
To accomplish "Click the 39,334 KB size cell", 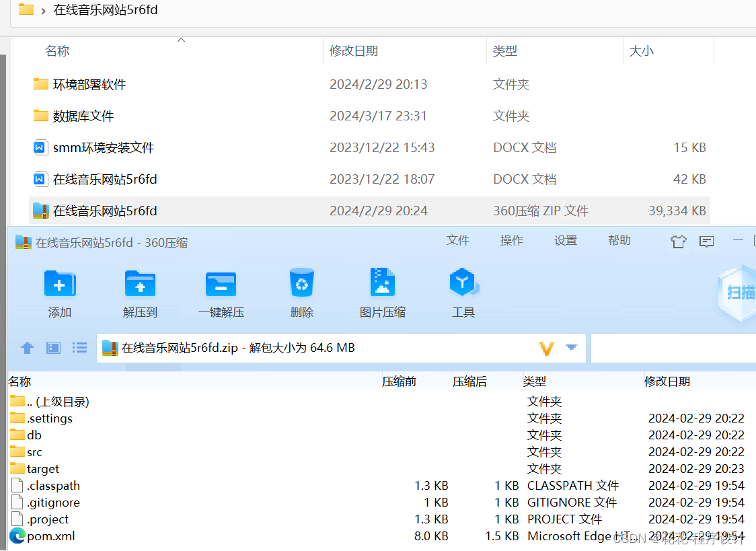I will tap(677, 211).
